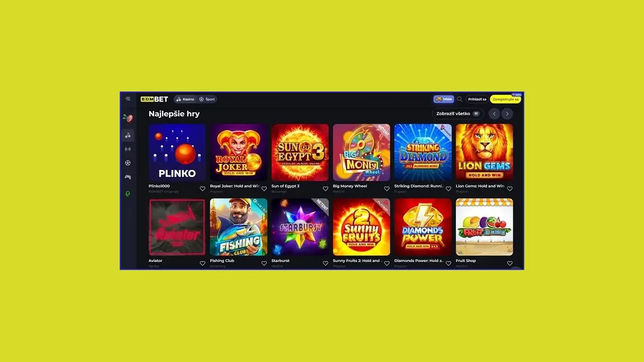Open the live broadcast icon in the sidebar
Viewport: 644px width, 362px height.
[x=128, y=149]
